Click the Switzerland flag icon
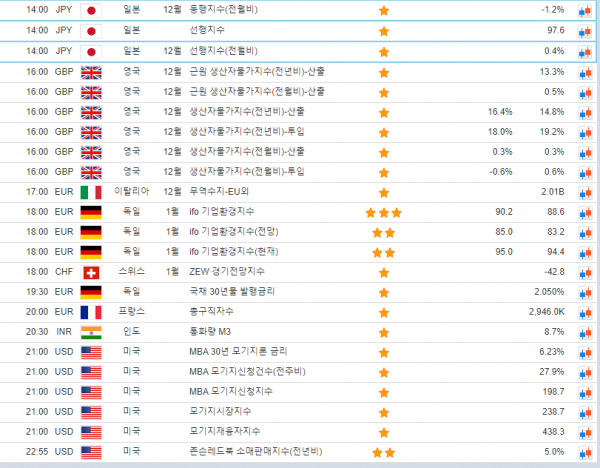Screen dimensions: 600x468 point(91,272)
